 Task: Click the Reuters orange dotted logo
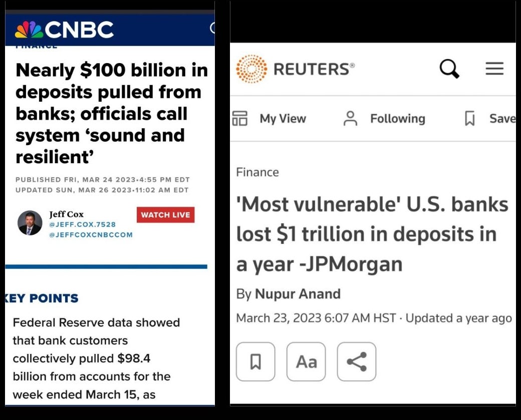[x=251, y=69]
